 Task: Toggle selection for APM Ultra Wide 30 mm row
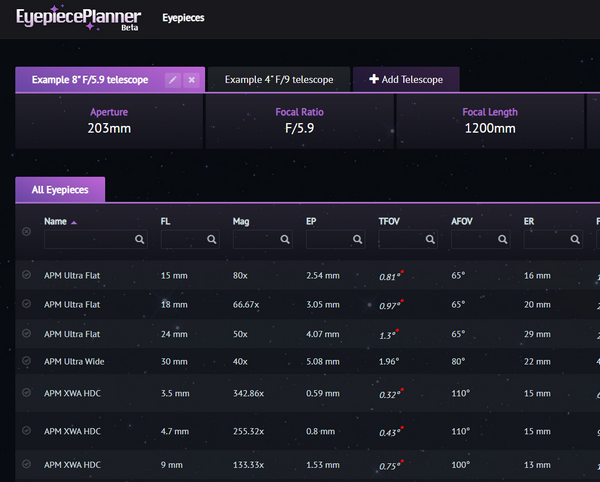26,361
